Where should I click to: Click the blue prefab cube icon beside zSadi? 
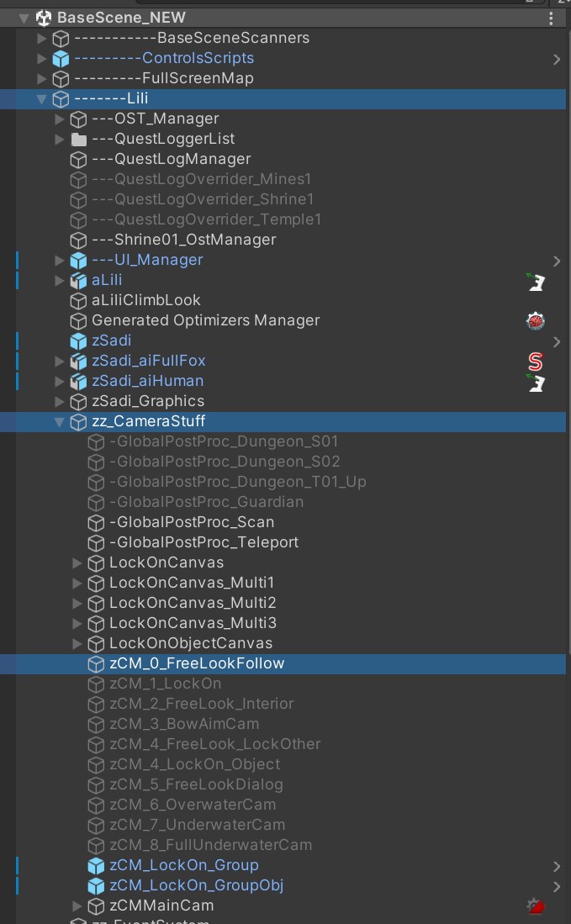click(79, 341)
